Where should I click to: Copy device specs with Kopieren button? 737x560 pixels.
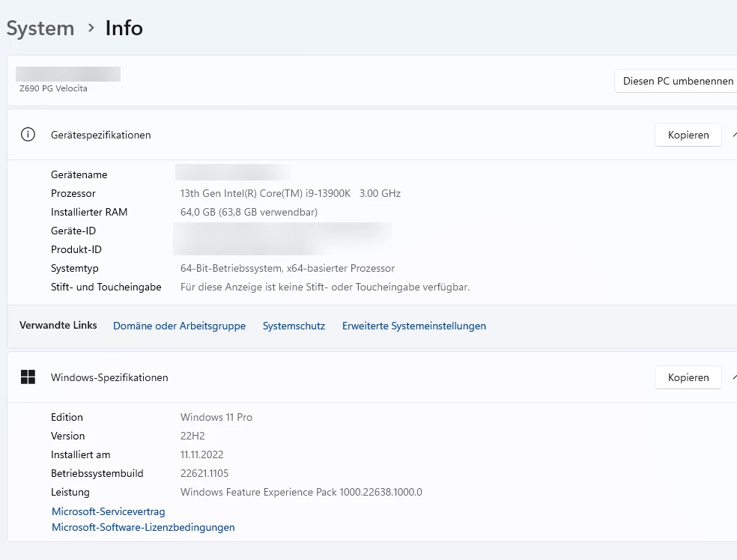[688, 135]
